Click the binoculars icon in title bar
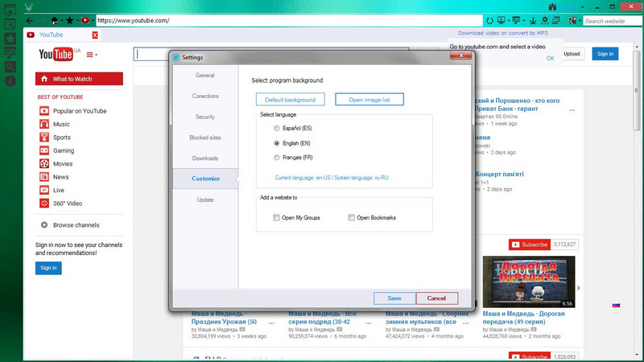The height and width of the screenshot is (362, 644). [552, 7]
